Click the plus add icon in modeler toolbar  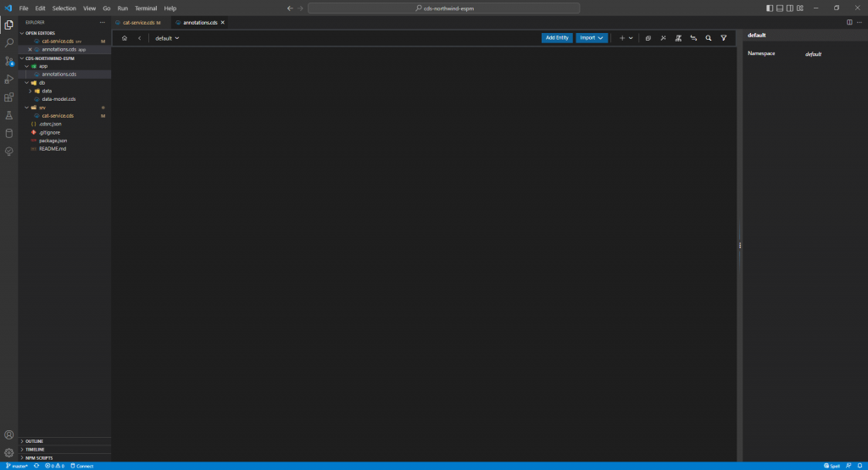pos(621,38)
